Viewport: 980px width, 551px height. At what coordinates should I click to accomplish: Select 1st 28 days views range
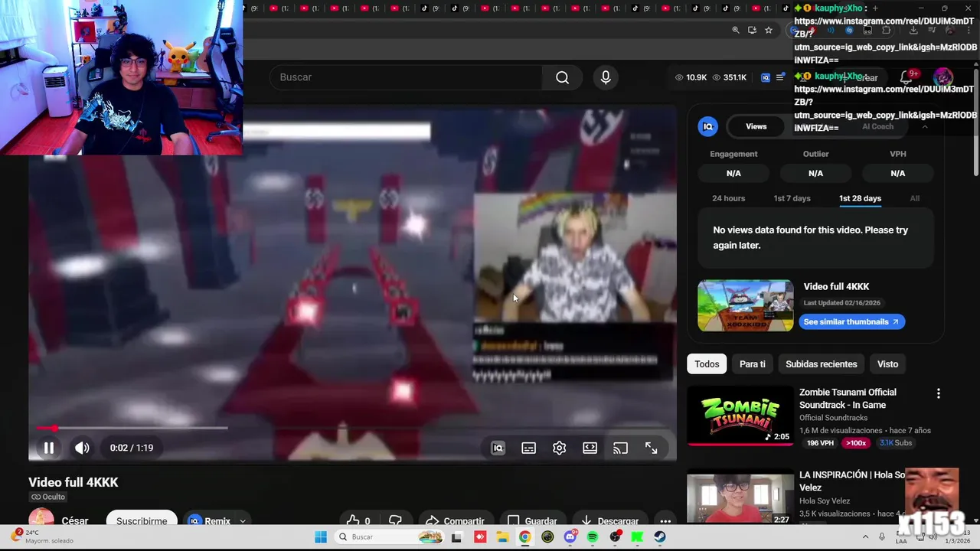[860, 198]
